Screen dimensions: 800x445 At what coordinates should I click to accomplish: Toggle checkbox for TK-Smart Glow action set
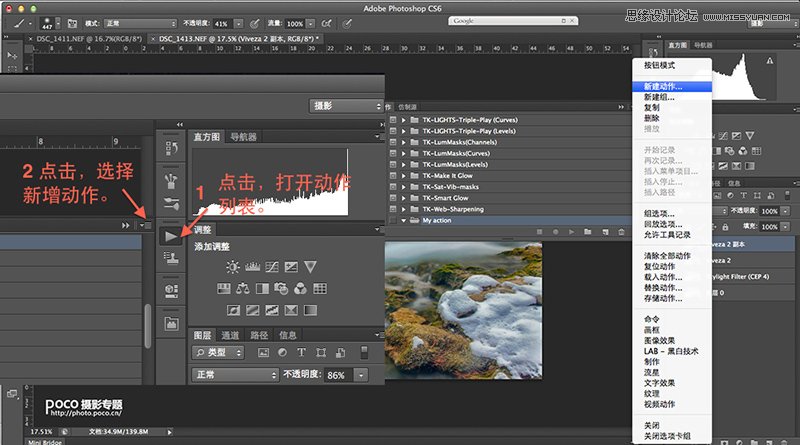(x=392, y=197)
